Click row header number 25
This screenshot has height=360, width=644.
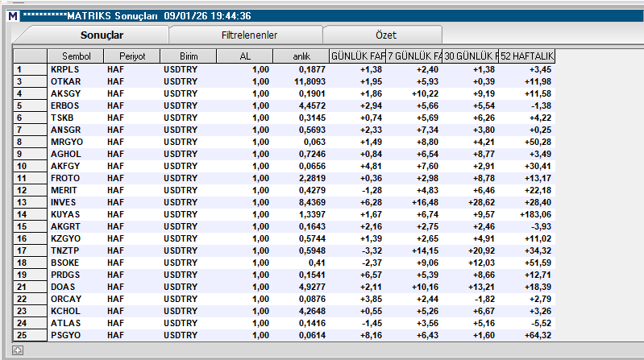click(x=30, y=335)
